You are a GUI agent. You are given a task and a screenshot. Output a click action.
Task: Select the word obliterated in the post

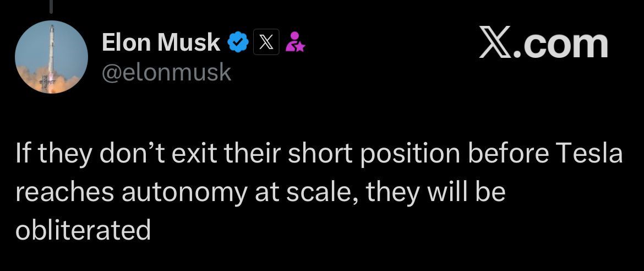(83, 230)
